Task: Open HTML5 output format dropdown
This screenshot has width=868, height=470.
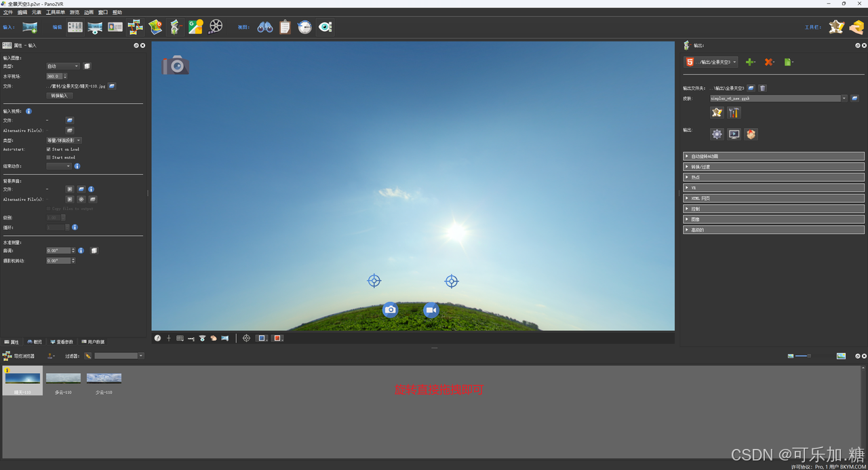Action: (x=711, y=62)
